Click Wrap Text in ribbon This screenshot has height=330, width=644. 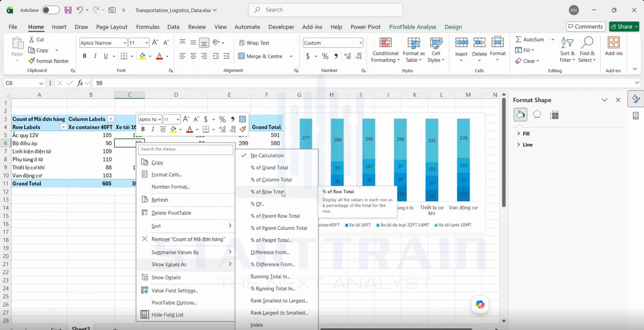254,43
